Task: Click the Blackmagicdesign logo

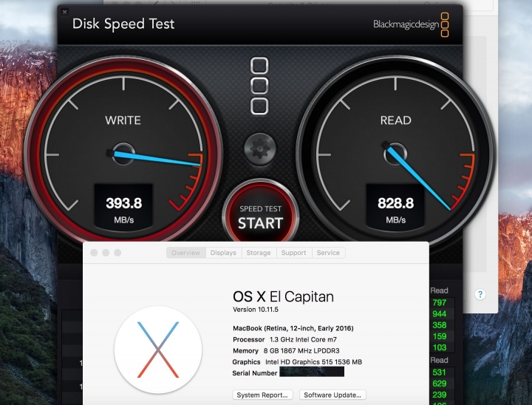Action: coord(411,24)
